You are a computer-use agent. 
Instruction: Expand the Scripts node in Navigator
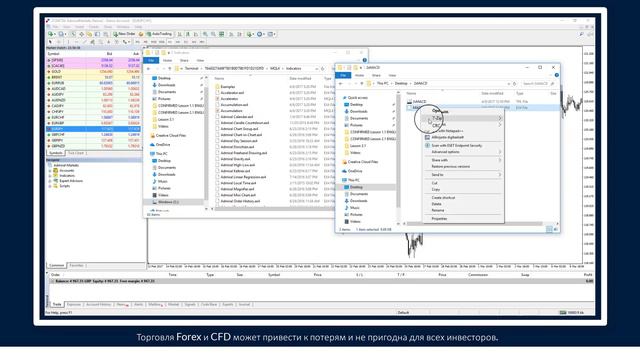(x=50, y=186)
